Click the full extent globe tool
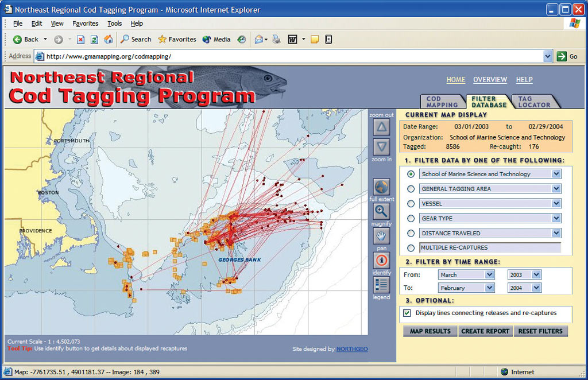The width and height of the screenshot is (588, 380). (x=381, y=187)
